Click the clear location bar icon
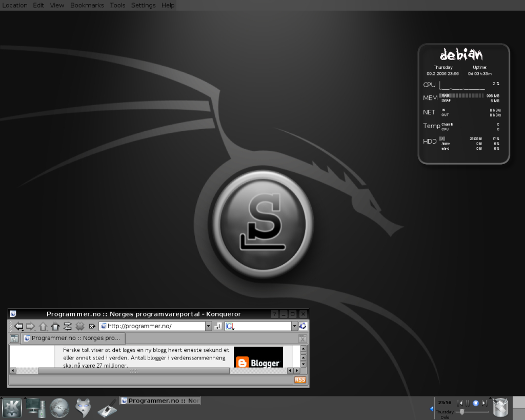Screen dimensions: 525x420 tap(92, 326)
